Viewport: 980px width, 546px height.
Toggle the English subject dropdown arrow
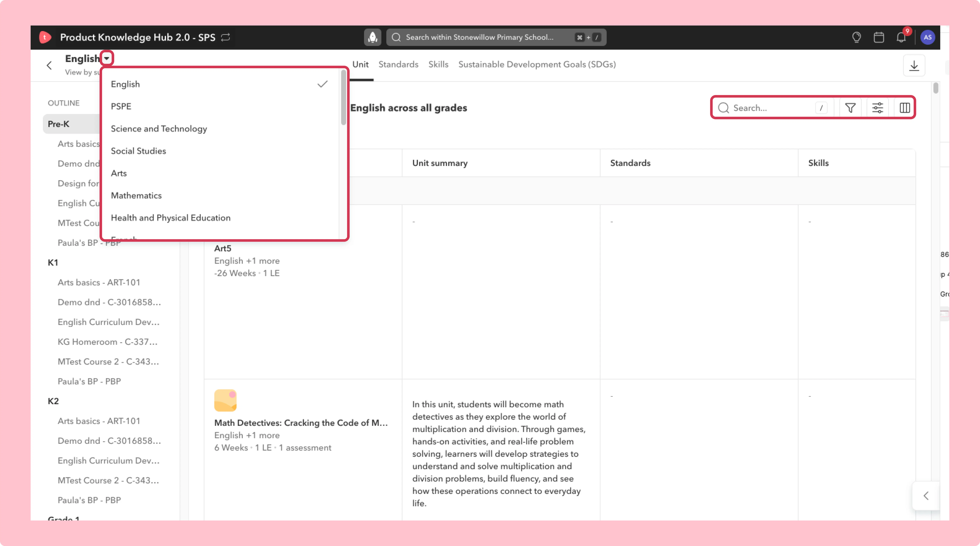pyautogui.click(x=107, y=59)
